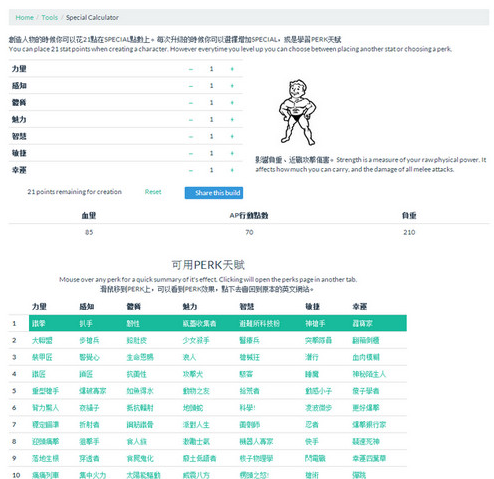Open the 爆擊銀行家 perk in level 7 row
Image resolution: width=494 pixels, height=479 pixels.
[x=369, y=425]
